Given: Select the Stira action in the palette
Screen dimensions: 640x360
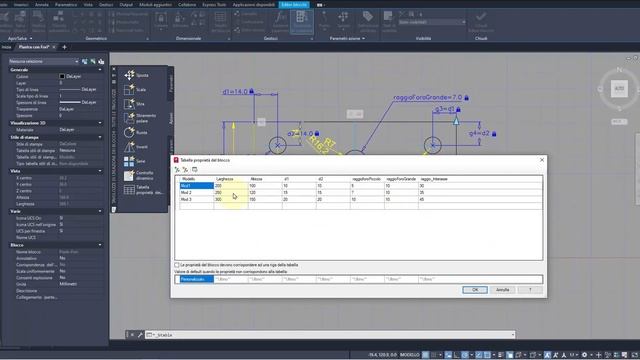Looking at the screenshot, I should click(x=134, y=104).
